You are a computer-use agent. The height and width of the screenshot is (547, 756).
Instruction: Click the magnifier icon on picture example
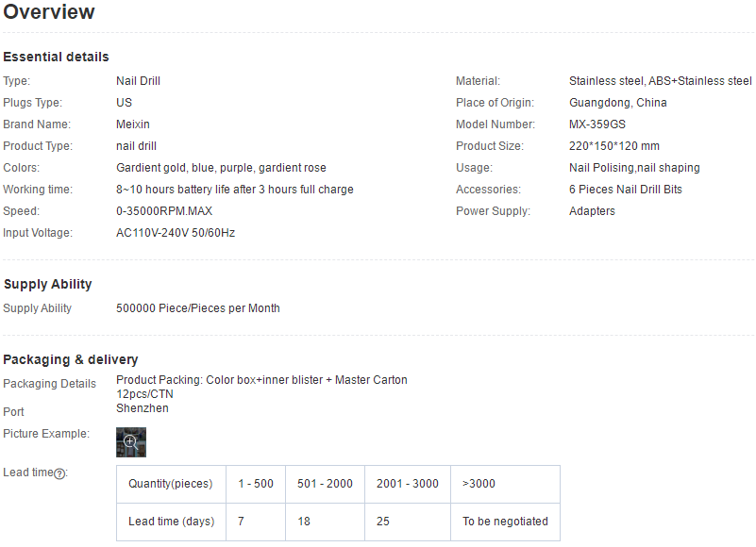(130, 441)
